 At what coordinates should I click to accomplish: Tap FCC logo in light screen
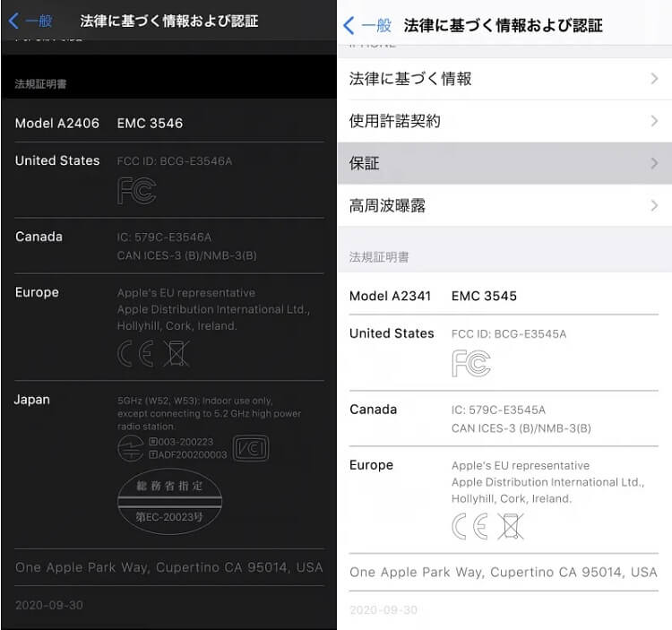471,363
